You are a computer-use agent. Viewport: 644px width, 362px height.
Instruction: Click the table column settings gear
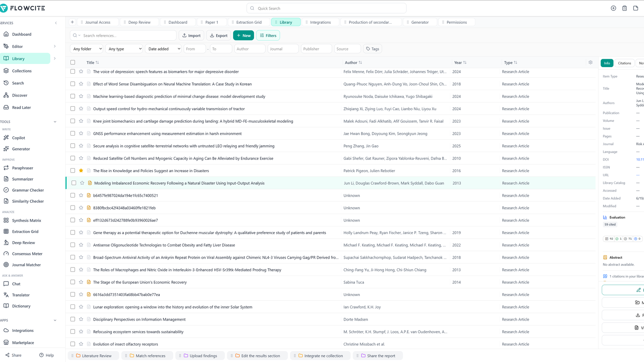(x=590, y=62)
